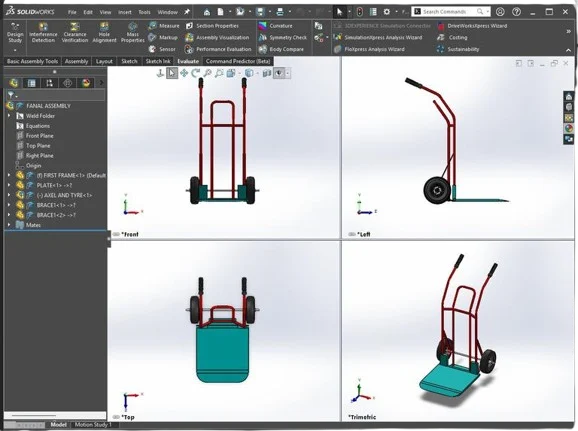Select the Equations item in tree
The width and height of the screenshot is (578, 431).
coord(37,126)
